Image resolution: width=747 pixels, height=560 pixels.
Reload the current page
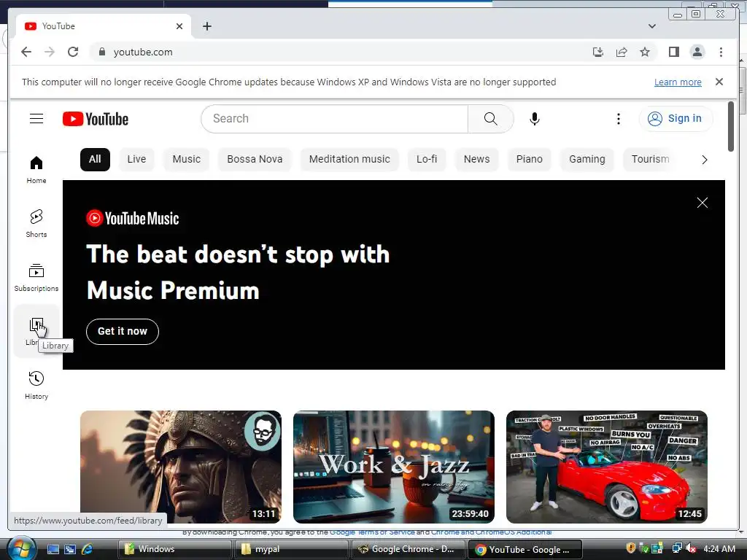[73, 52]
